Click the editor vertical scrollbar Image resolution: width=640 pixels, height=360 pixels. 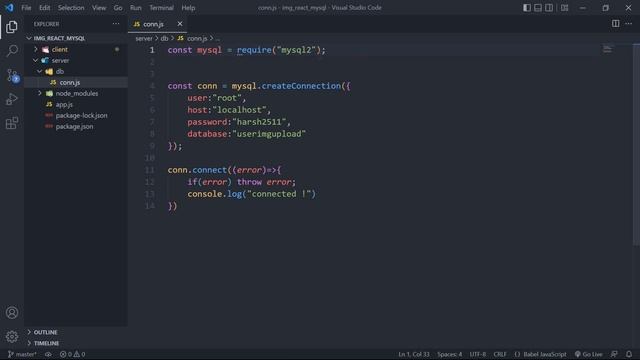coord(636,144)
